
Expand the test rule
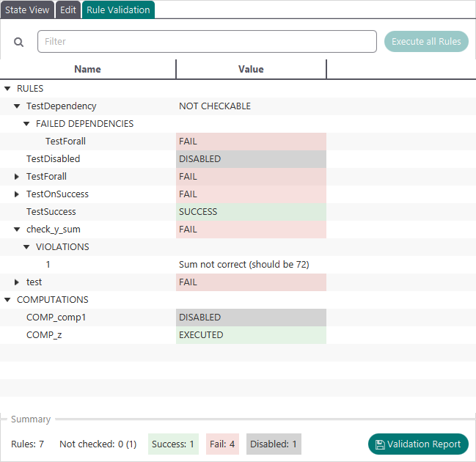point(17,282)
